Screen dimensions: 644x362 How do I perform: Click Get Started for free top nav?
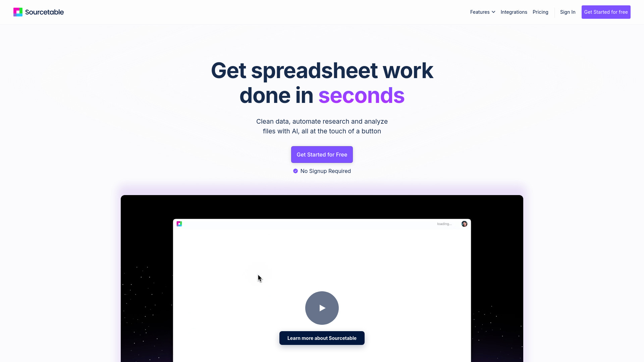coord(606,12)
